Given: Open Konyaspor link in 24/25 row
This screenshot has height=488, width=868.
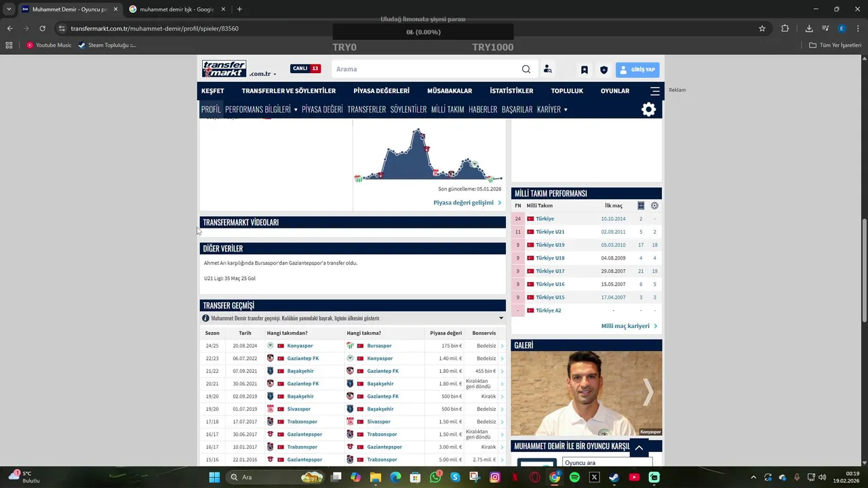Looking at the screenshot, I should (x=300, y=346).
